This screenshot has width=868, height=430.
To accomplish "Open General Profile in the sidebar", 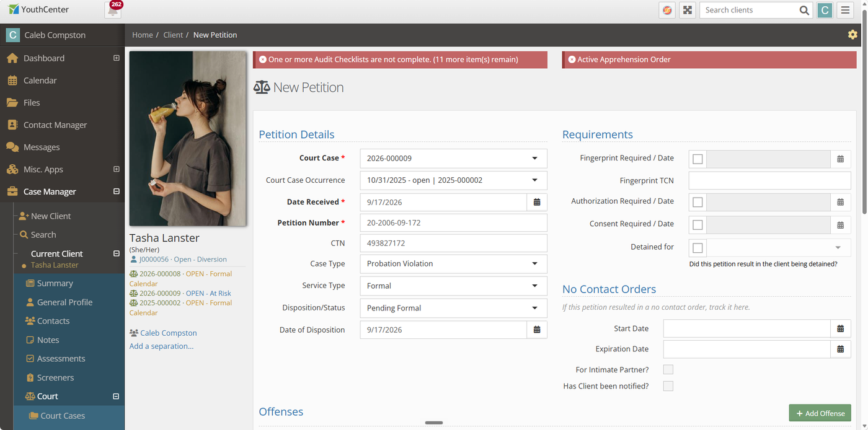I will (x=64, y=302).
